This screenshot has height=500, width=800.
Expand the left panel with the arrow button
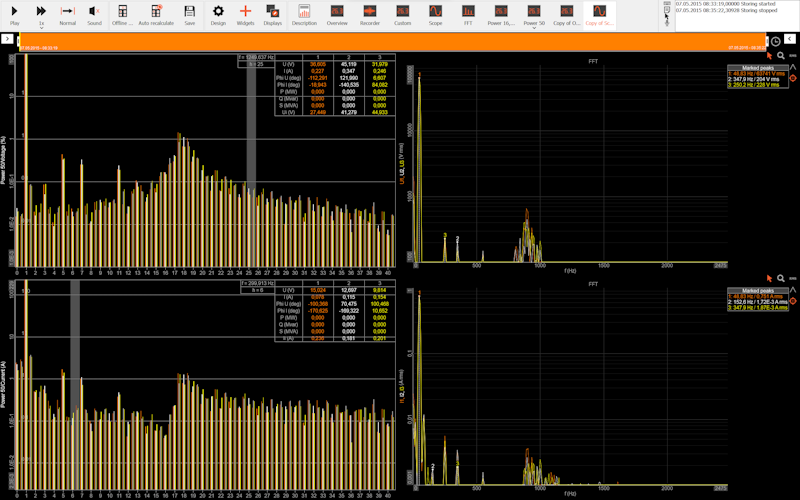click(7, 39)
